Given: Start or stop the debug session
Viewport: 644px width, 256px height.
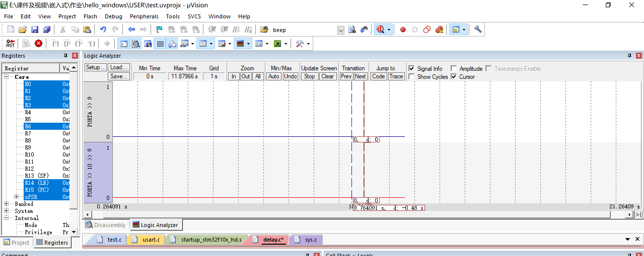Looking at the screenshot, I should pos(381,29).
